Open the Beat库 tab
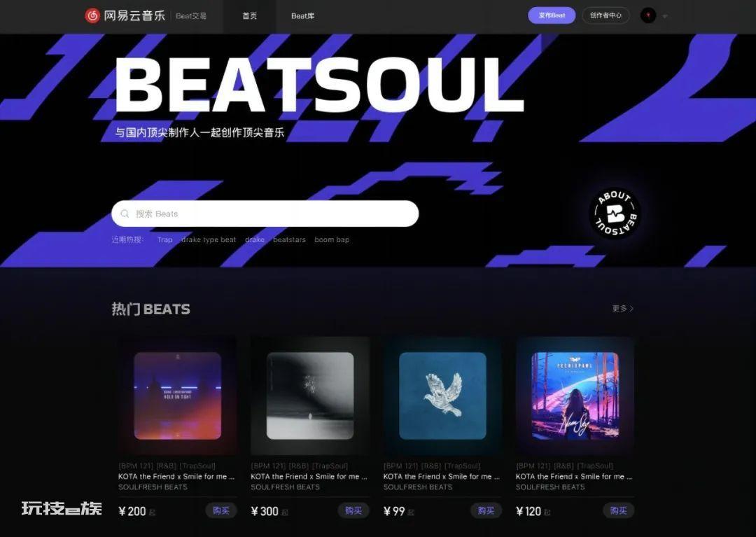 303,16
